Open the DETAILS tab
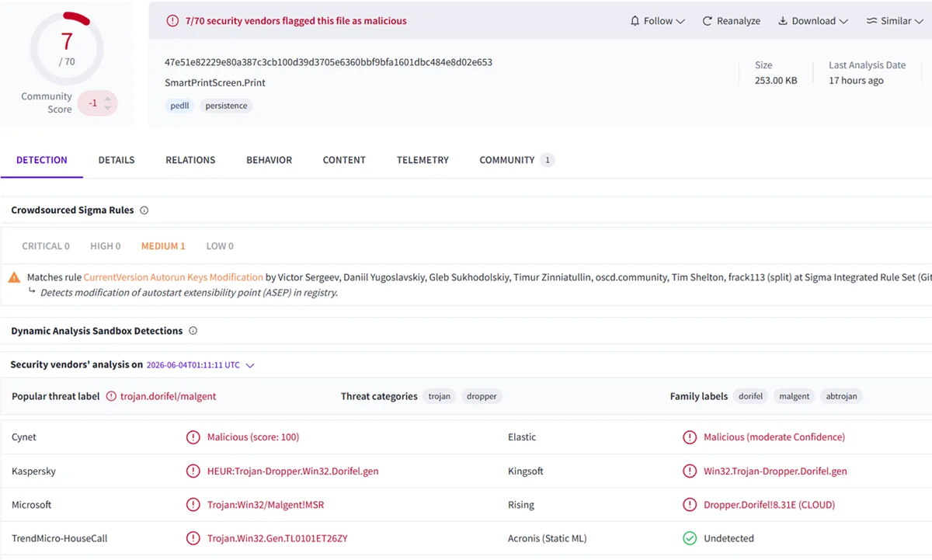This screenshot has height=560, width=932. pyautogui.click(x=116, y=160)
